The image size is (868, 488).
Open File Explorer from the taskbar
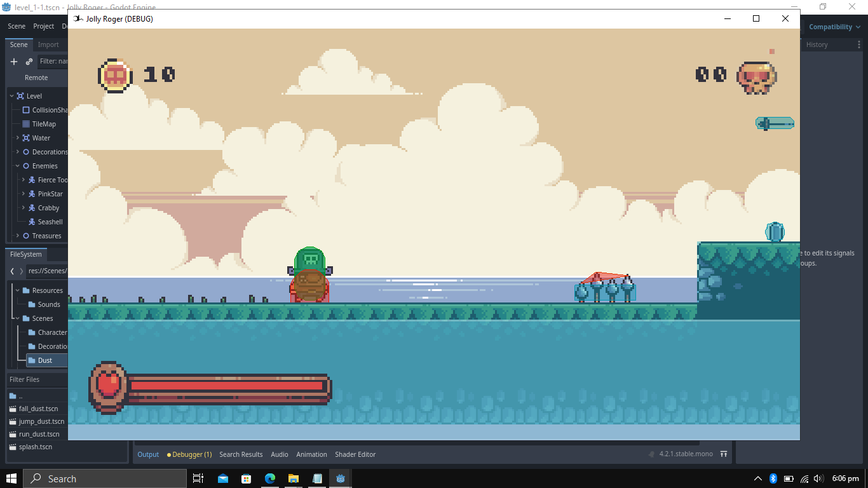coord(293,478)
